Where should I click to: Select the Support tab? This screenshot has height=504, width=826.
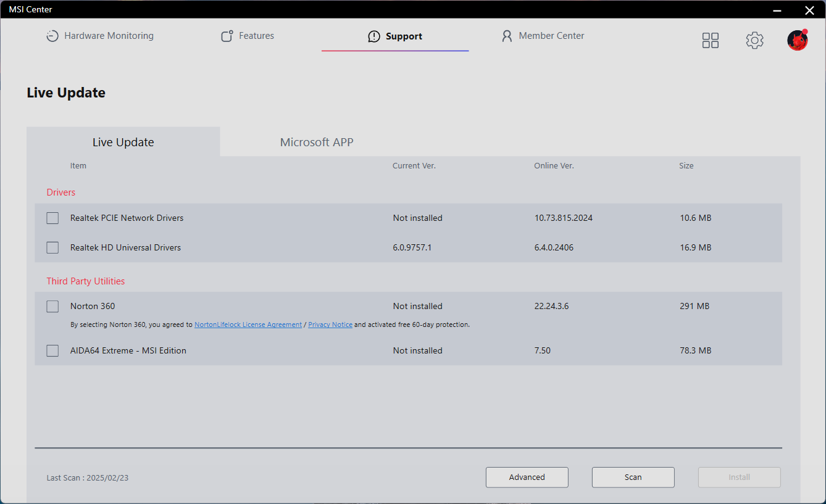pos(395,36)
